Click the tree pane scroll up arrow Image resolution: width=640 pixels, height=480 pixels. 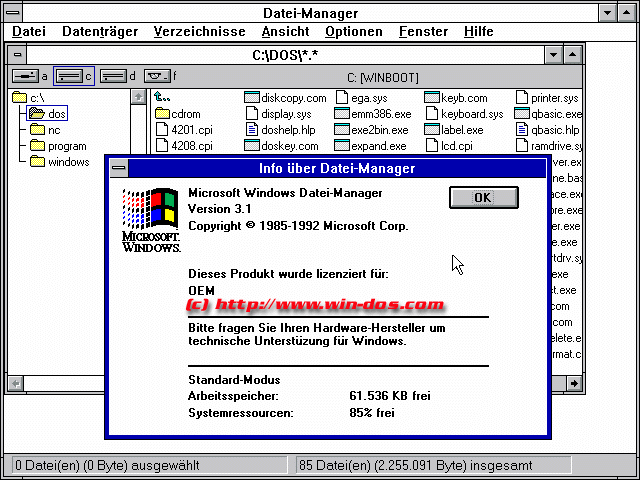[138, 98]
